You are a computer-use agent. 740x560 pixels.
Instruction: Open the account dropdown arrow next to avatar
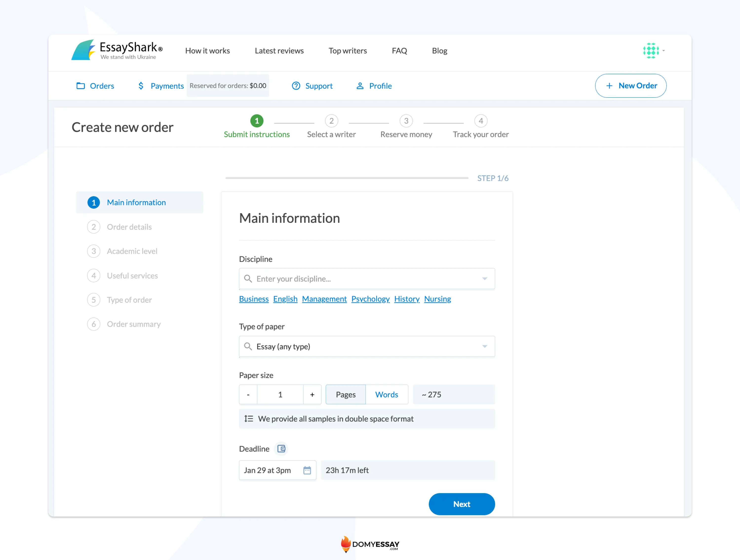pyautogui.click(x=663, y=51)
